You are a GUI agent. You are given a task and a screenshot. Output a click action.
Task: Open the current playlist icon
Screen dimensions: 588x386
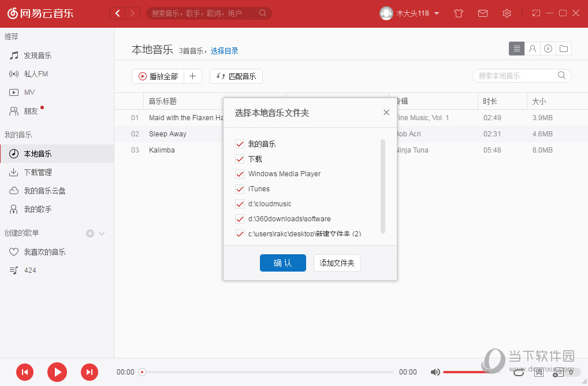557,373
